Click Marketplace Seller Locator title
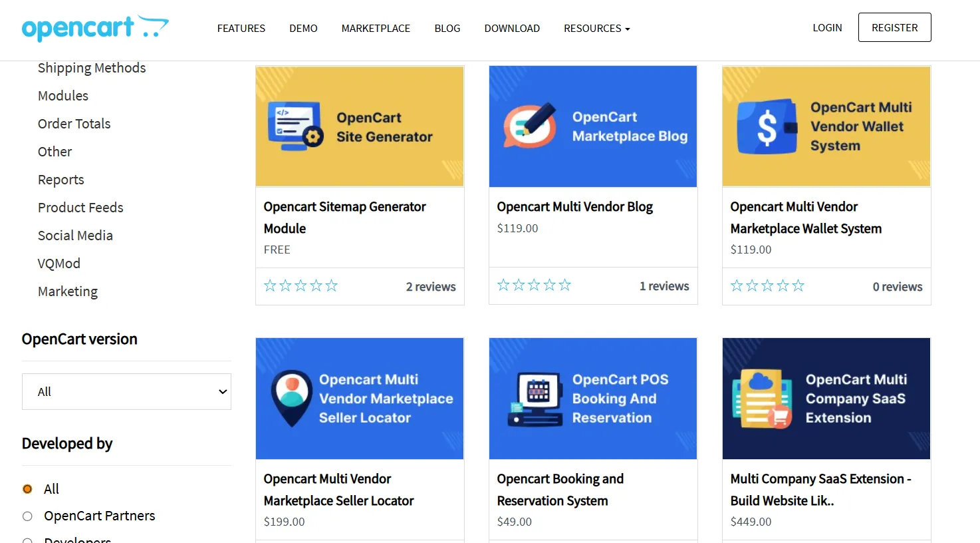 click(339, 490)
